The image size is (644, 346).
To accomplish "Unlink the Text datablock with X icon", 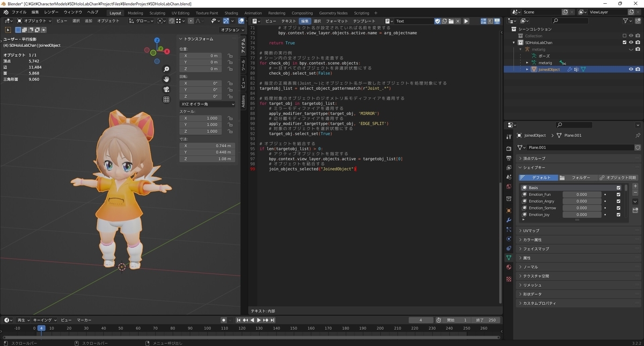I will [x=458, y=21].
